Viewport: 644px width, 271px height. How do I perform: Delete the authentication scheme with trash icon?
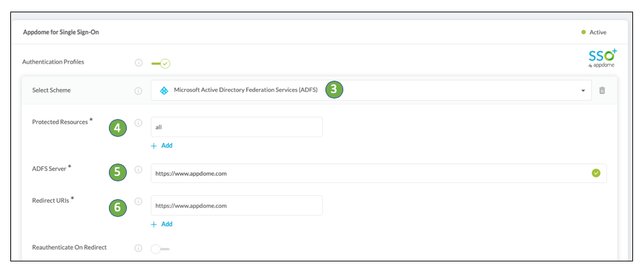click(602, 90)
